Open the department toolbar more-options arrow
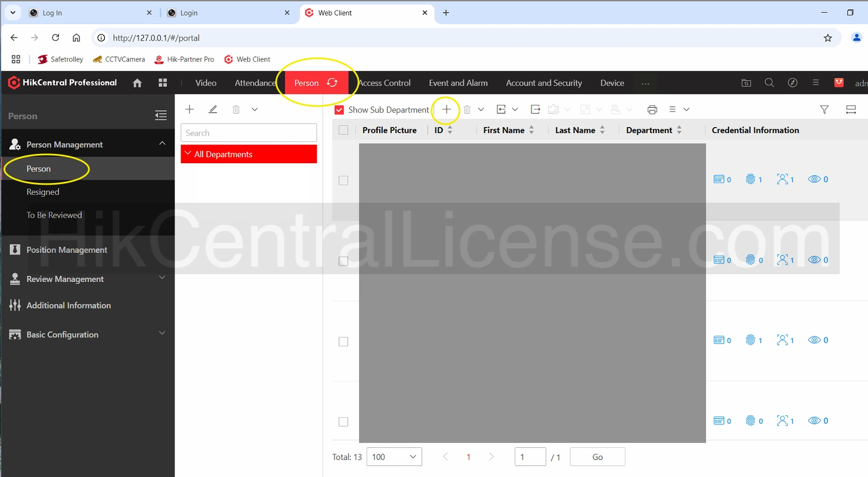This screenshot has height=477, width=868. pos(255,109)
